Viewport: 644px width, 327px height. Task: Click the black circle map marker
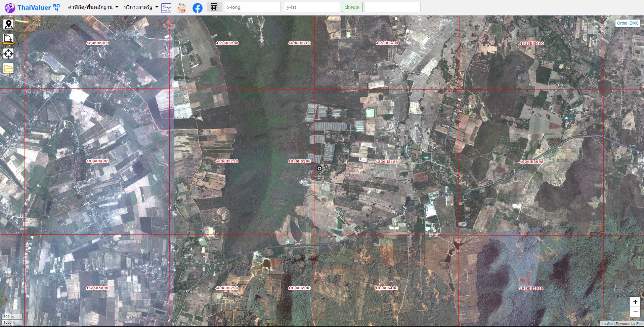319,169
